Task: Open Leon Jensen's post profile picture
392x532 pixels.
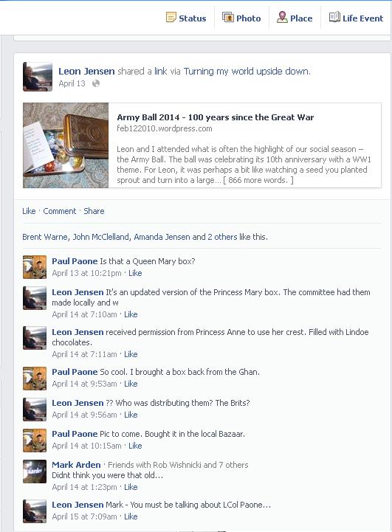Action: [38, 77]
